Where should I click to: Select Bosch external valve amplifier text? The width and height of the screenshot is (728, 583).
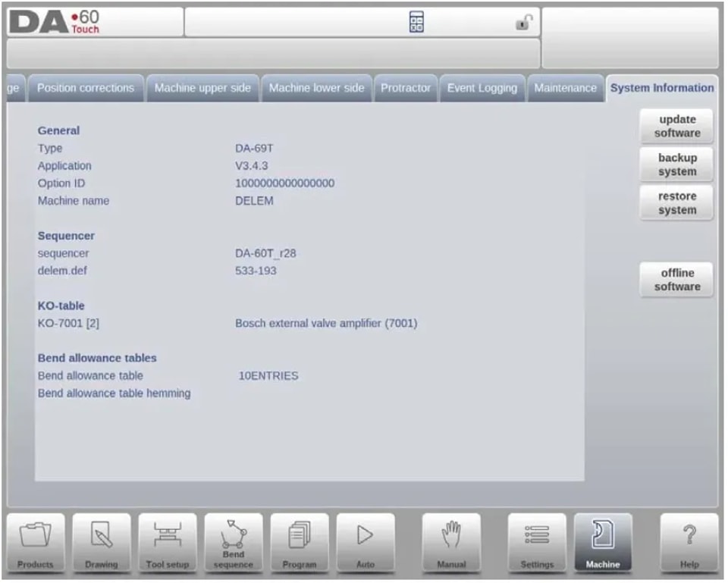(326, 323)
